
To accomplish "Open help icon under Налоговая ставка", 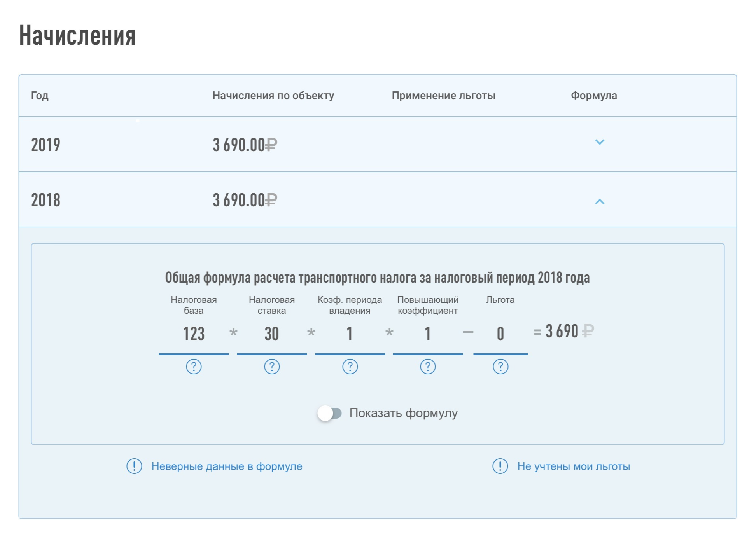I will [272, 367].
